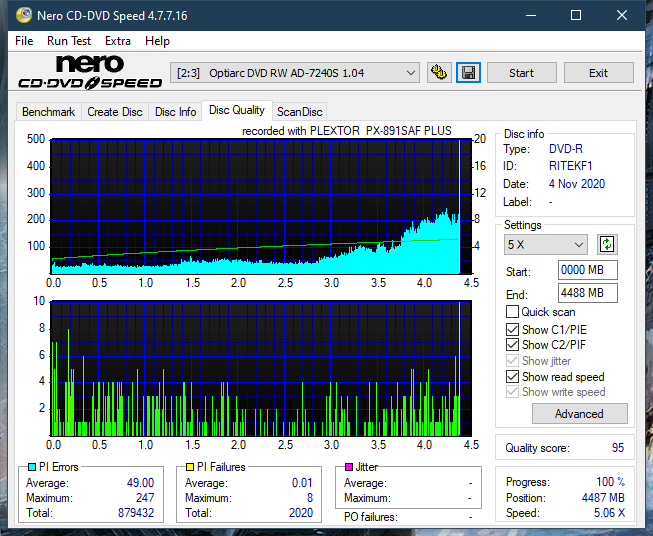Toggle Show C2/PIF checkbox
This screenshot has width=653, height=536.
(x=512, y=344)
